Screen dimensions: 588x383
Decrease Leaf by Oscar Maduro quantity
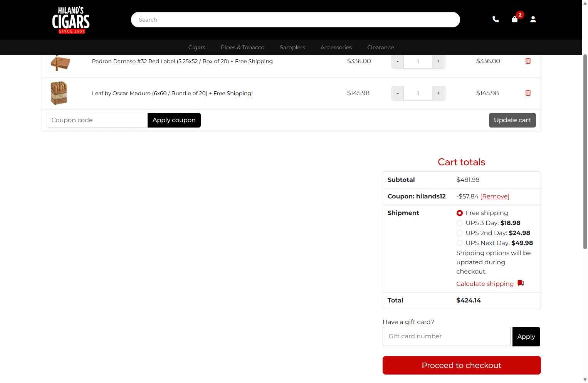click(x=398, y=93)
